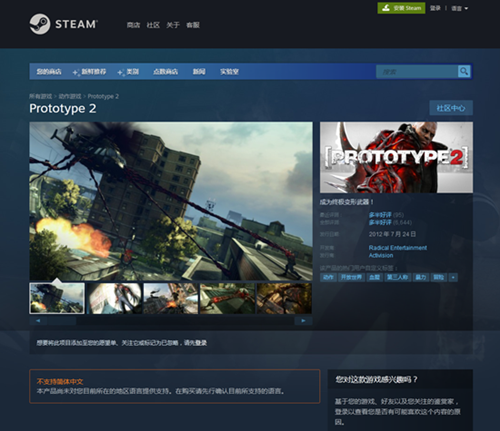
Task: Click the right arrow of thumbnail strip
Action: tap(303, 321)
